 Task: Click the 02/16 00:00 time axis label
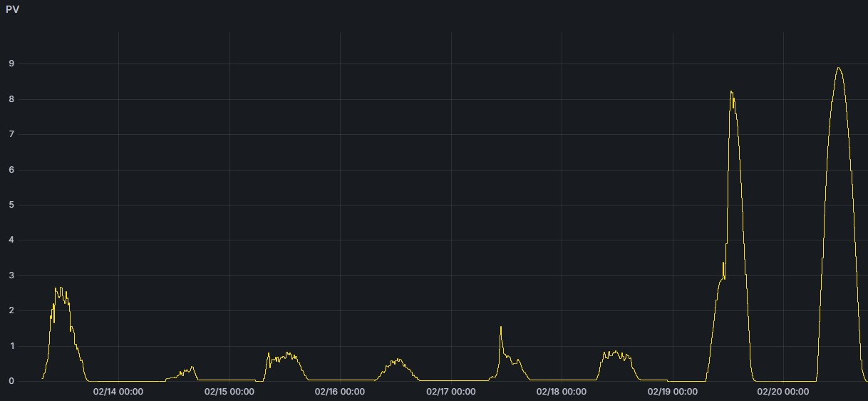coord(340,392)
